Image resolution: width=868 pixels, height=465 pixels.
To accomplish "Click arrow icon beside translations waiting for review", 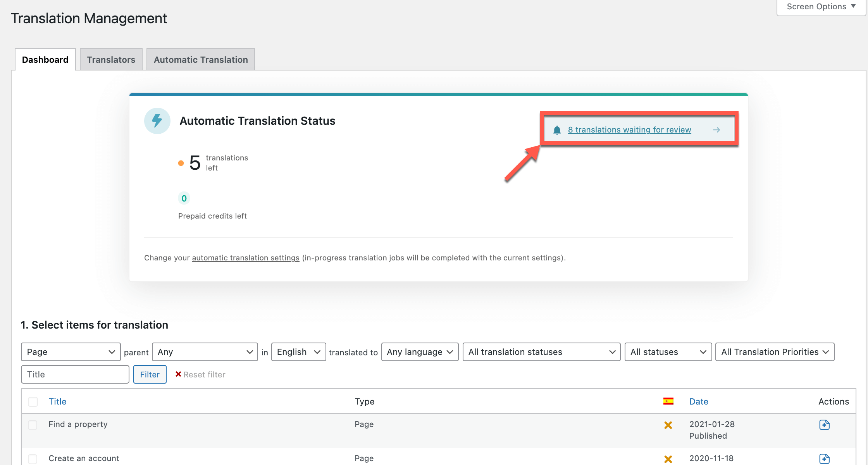I will coord(716,130).
